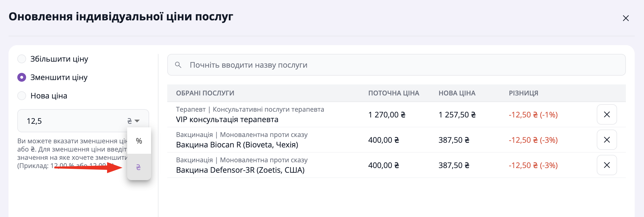
Task: Remove Вакцина Defensor-3R row
Action: pos(607,165)
